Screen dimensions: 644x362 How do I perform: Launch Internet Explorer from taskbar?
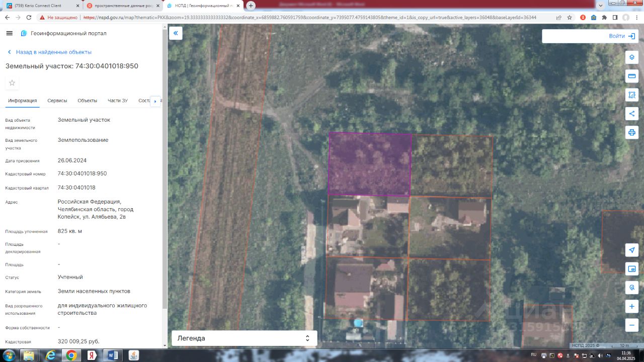point(50,355)
